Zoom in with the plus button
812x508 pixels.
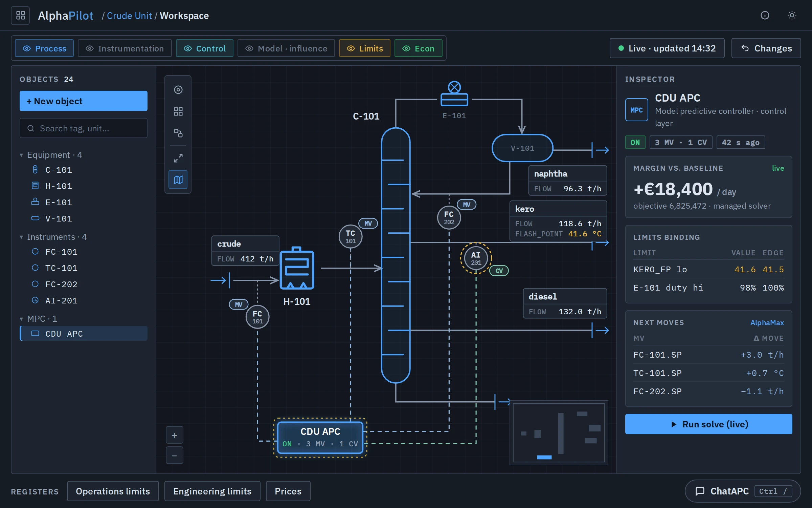coord(175,435)
